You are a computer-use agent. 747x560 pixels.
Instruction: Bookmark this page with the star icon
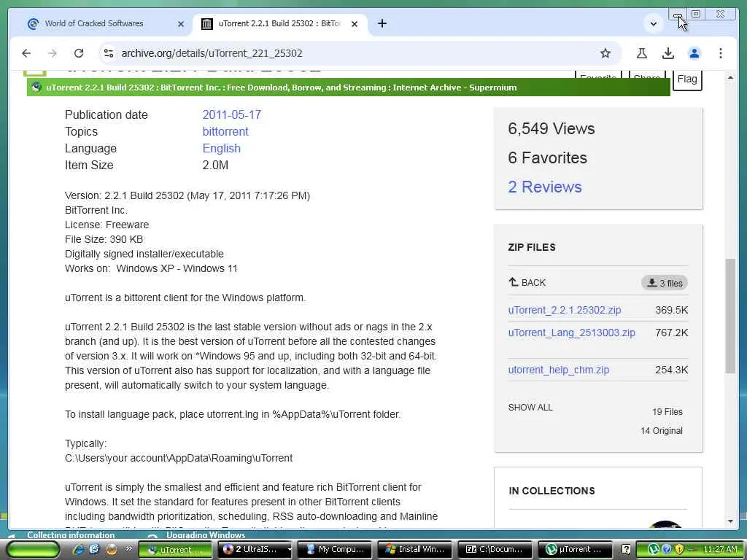[x=605, y=53]
